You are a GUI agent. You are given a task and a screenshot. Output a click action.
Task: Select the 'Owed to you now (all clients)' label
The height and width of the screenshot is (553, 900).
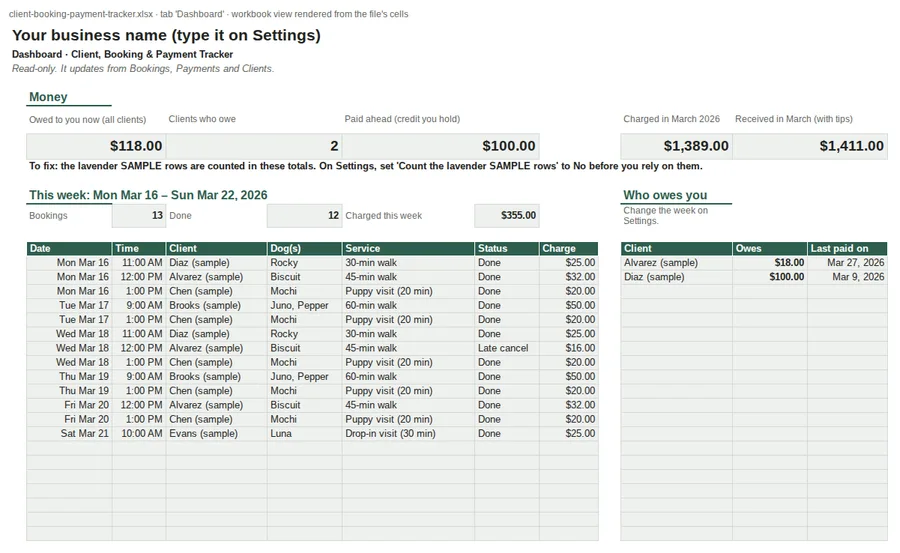[88, 119]
